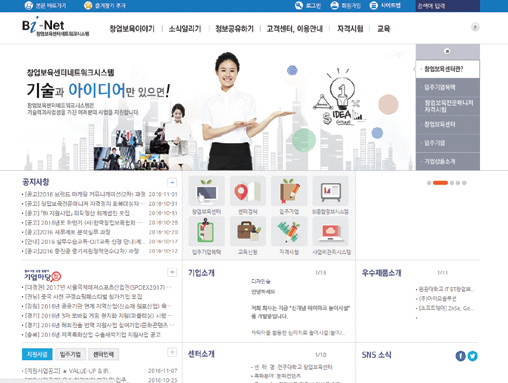
Task: Select the last gray banner pagination dot
Action: (464, 183)
